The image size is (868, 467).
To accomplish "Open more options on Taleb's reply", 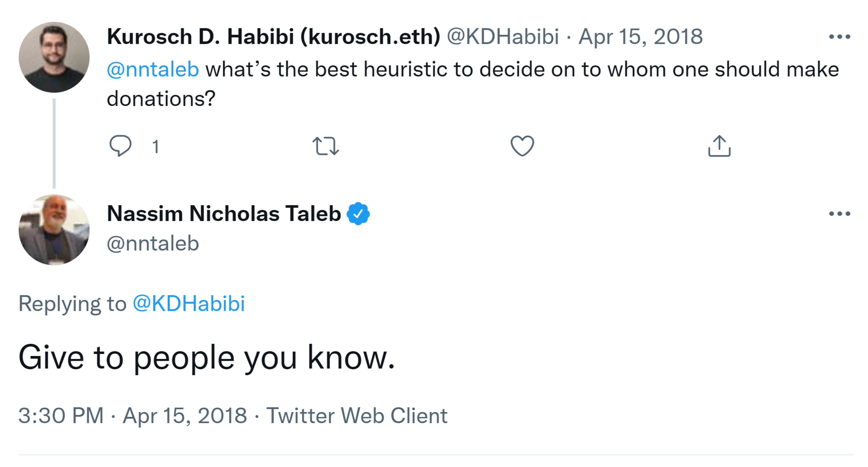I will [839, 214].
